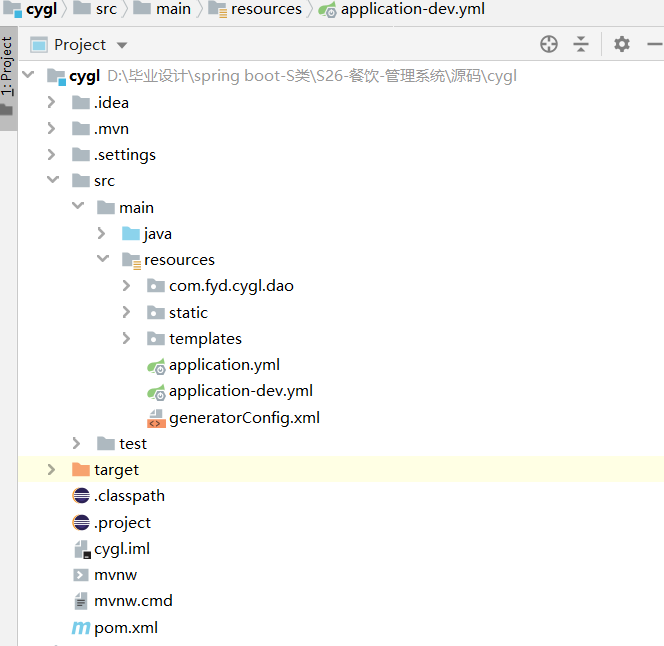664x646 pixels.
Task: Click resources in the breadcrumb path
Action: pyautogui.click(x=265, y=9)
